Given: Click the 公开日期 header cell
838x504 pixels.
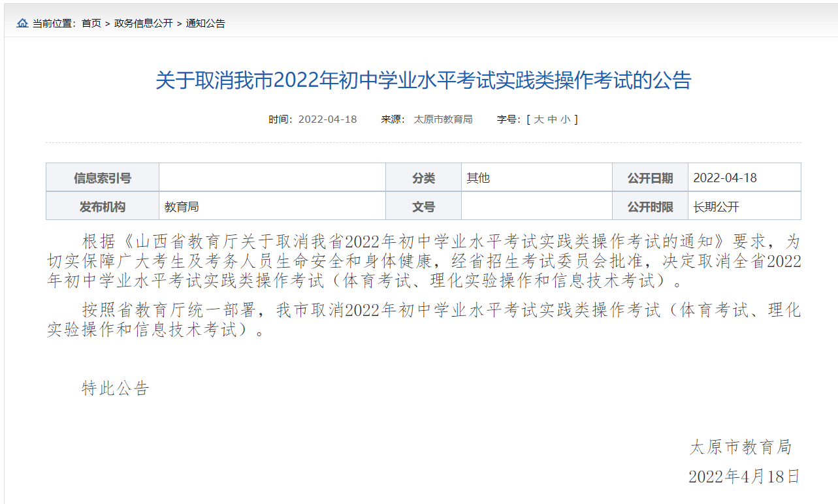Looking at the screenshot, I should click(650, 178).
